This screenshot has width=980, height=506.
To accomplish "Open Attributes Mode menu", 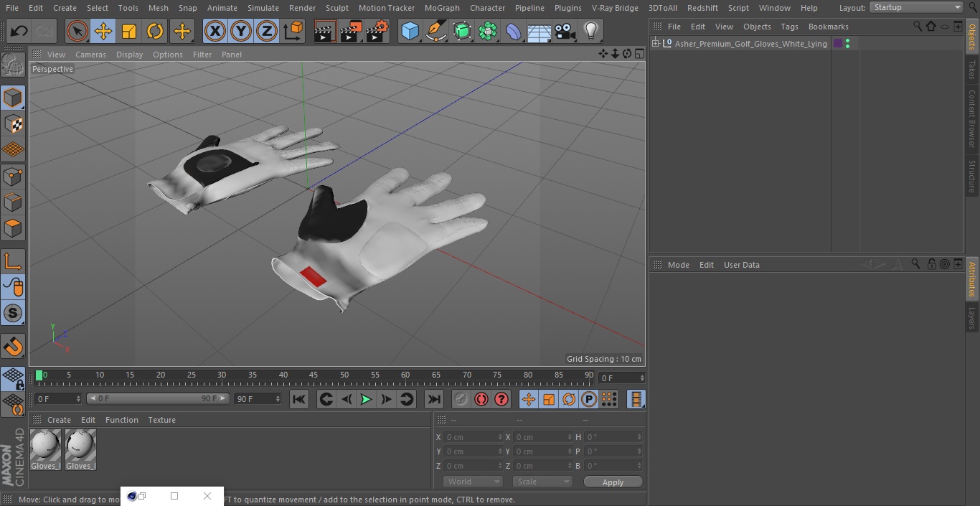I will point(678,265).
